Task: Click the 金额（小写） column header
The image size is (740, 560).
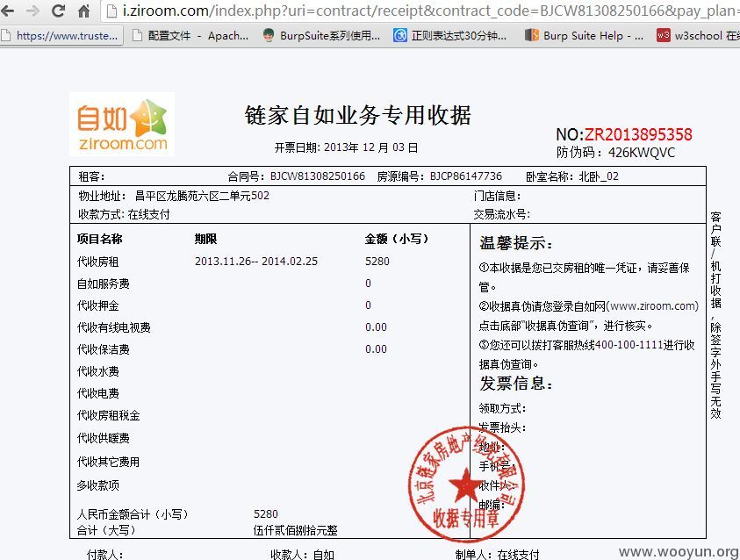Action: click(x=397, y=240)
